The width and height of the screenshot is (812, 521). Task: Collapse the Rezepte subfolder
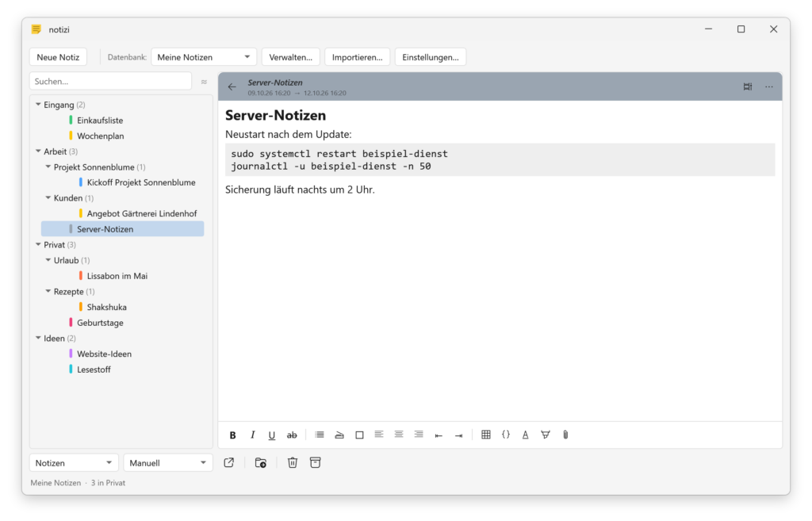[x=48, y=291]
